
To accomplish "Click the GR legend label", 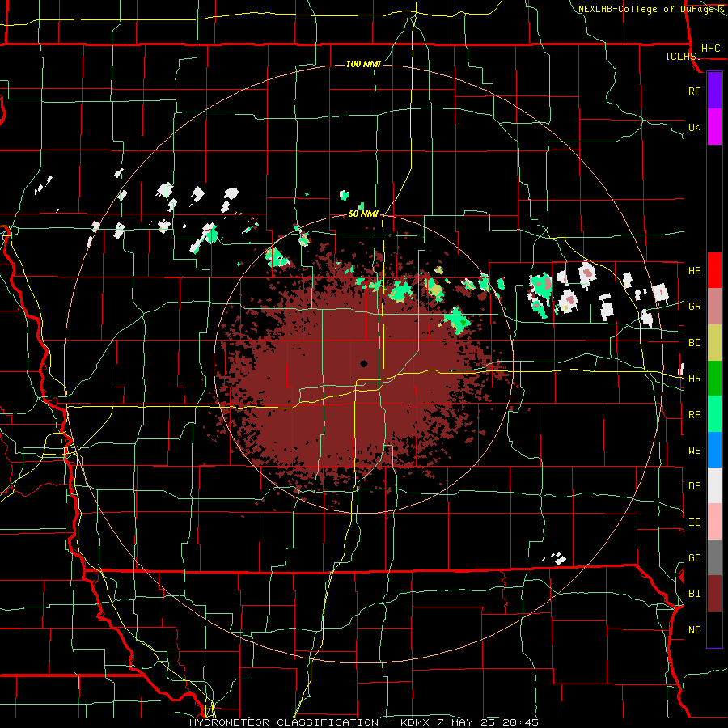I will click(x=695, y=307).
